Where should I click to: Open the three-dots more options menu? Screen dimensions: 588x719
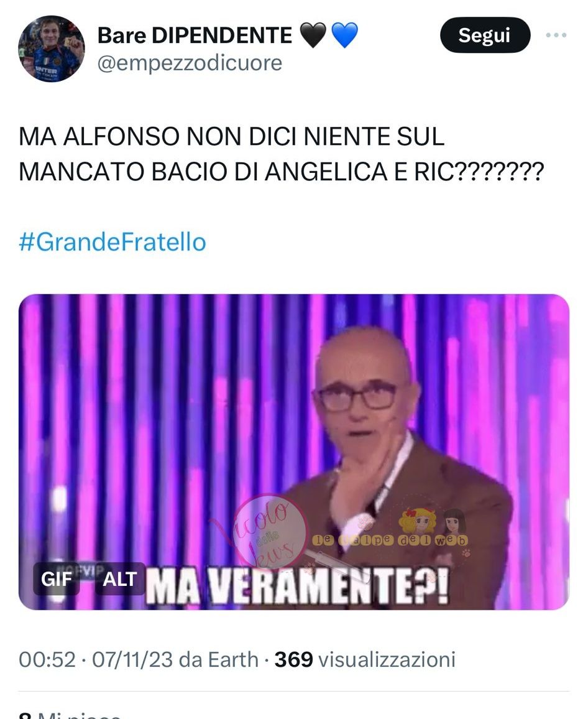pos(556,35)
